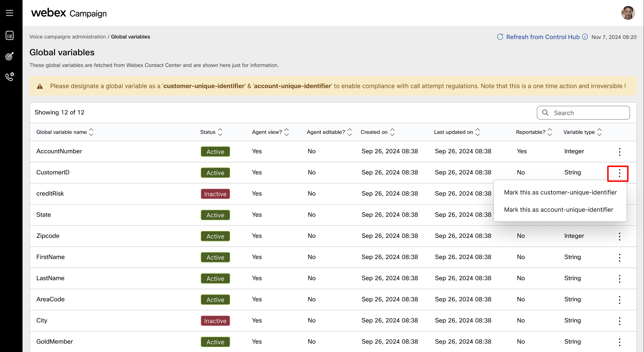Click the refresh circular arrow icon
Viewport: 644px width, 352px height.
click(500, 37)
